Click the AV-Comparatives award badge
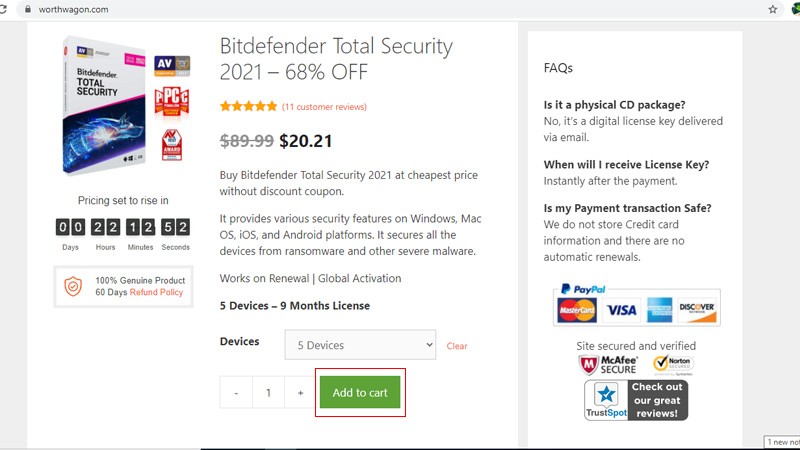This screenshot has width=800, height=450. (172, 67)
